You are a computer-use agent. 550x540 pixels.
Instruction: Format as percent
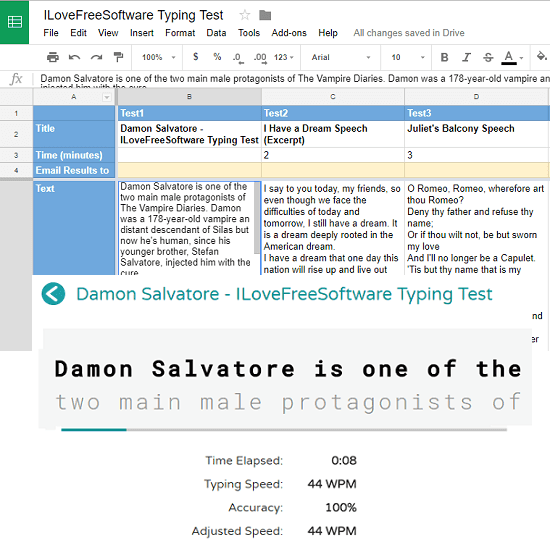217,57
